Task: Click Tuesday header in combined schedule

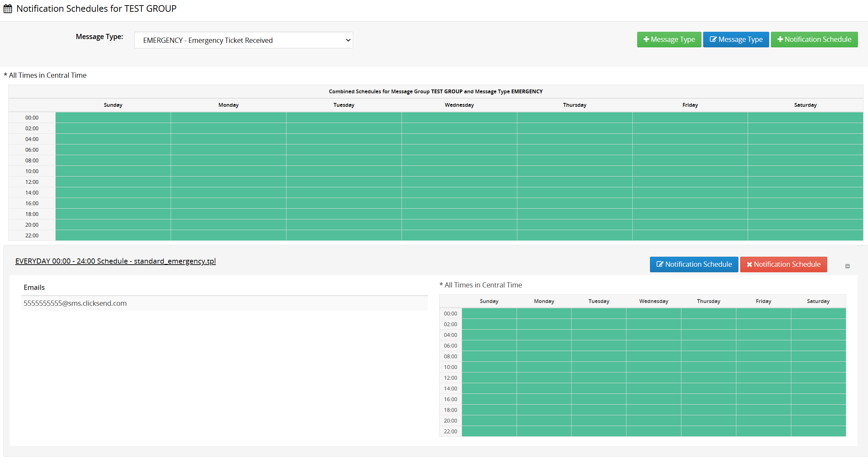Action: coord(344,105)
